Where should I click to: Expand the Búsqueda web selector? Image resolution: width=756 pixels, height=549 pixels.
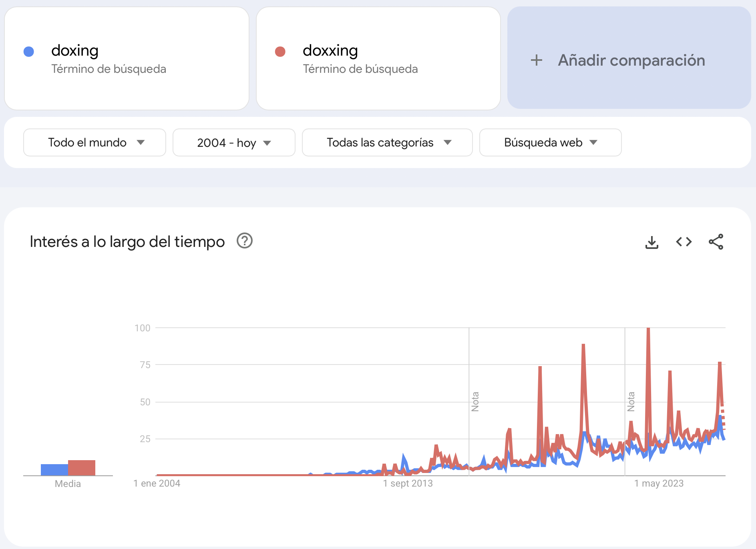coord(550,142)
